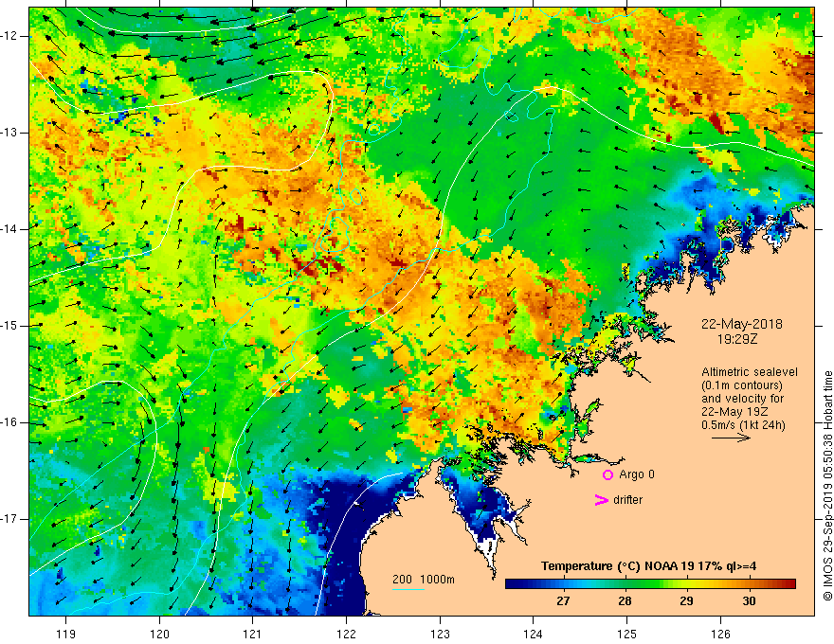
Task: Click the magenta drifter arrow symbol
Action: coord(601,500)
